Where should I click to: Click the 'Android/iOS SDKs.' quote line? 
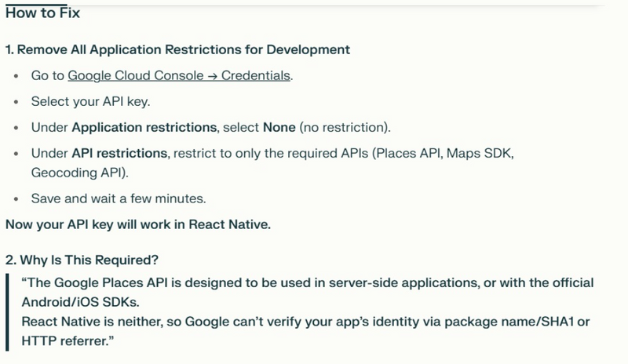pos(81,302)
